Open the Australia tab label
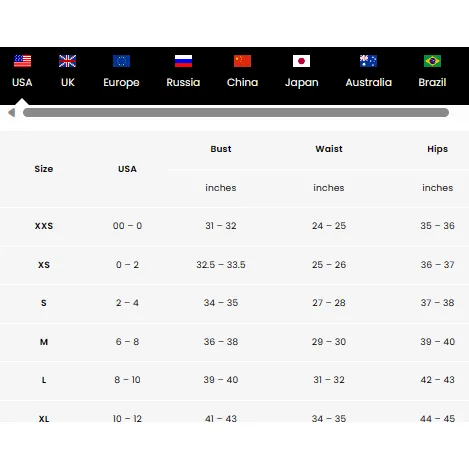The image size is (469, 469). coord(369,82)
